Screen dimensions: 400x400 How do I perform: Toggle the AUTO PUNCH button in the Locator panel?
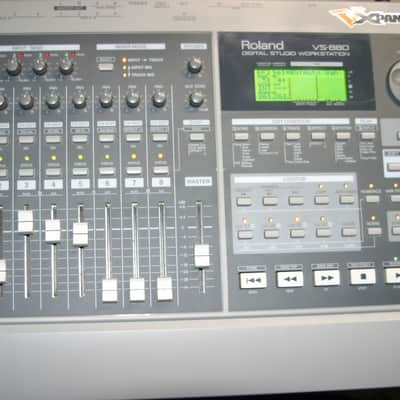tap(347, 199)
